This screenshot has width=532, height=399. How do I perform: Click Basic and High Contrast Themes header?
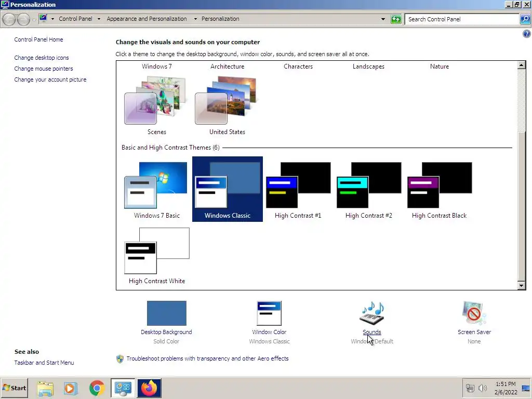pos(170,148)
